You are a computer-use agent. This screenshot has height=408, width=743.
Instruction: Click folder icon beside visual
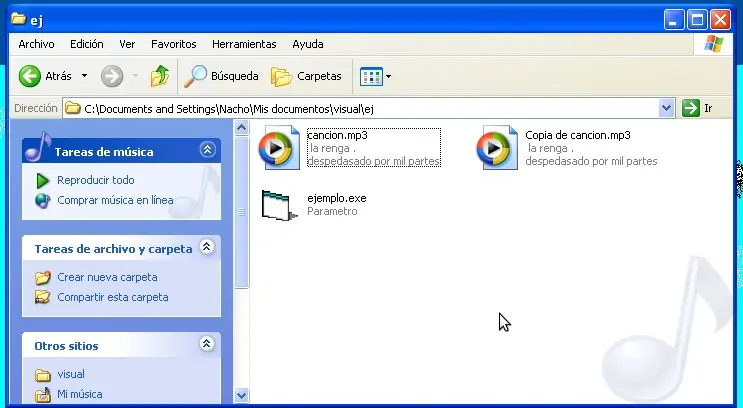click(x=43, y=375)
